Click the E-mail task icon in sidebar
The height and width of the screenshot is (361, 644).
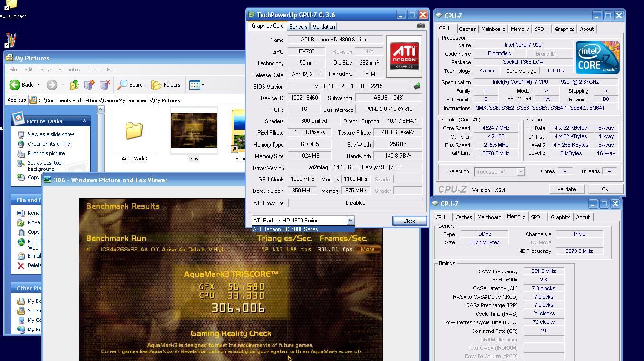point(20,256)
